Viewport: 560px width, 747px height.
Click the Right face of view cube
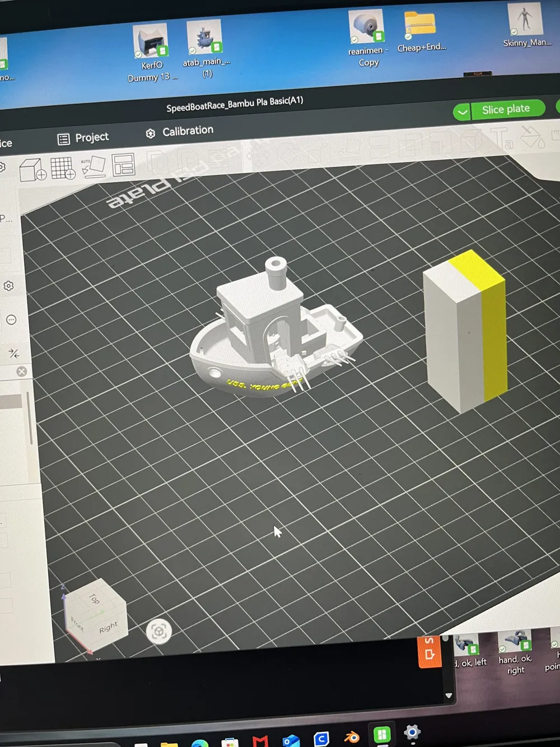[108, 627]
